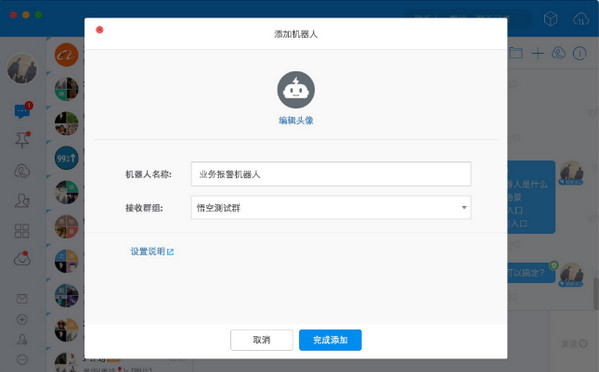Viewport: 599px width, 372px height.
Task: Open the phone call icon in sidebar
Action: 22,171
